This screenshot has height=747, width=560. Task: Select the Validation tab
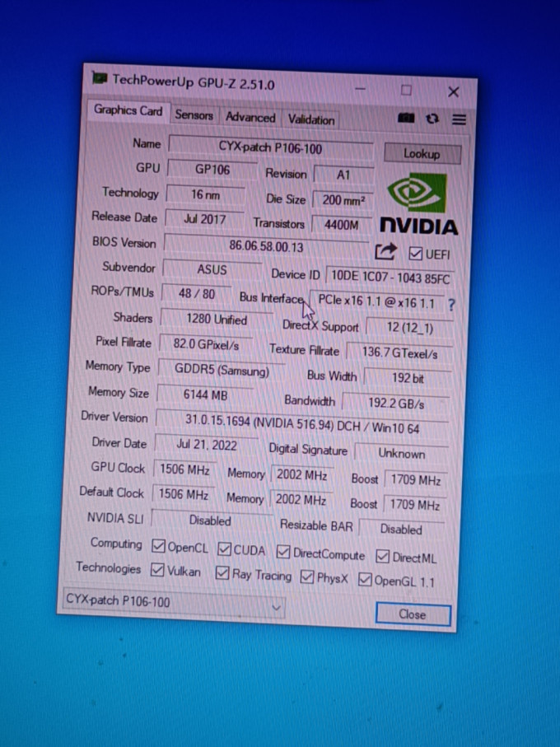click(311, 119)
